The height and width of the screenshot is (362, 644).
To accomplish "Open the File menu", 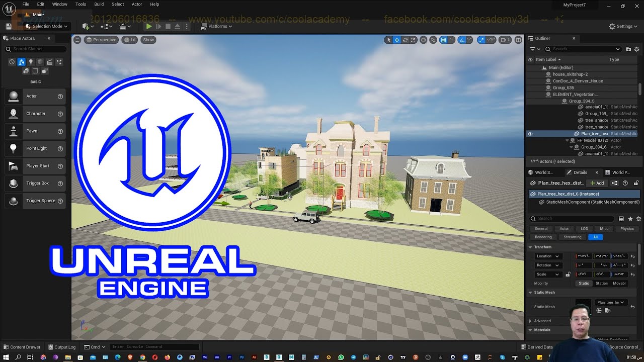I will coord(26,4).
